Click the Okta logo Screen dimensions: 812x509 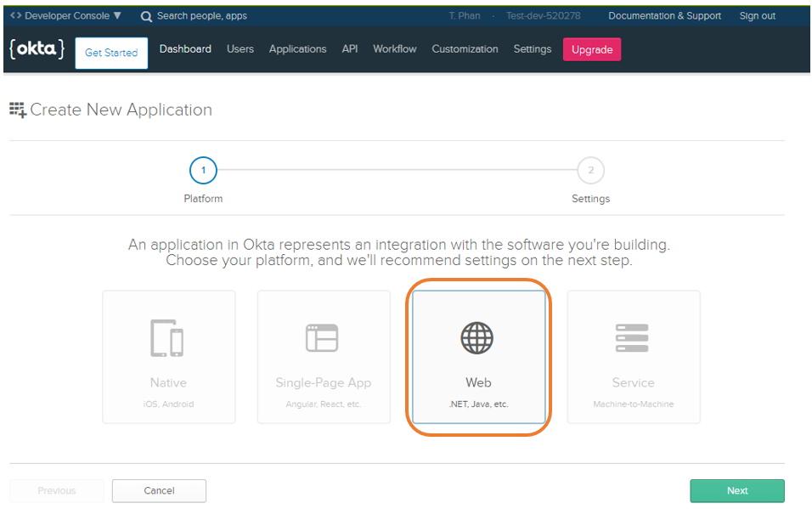37,49
